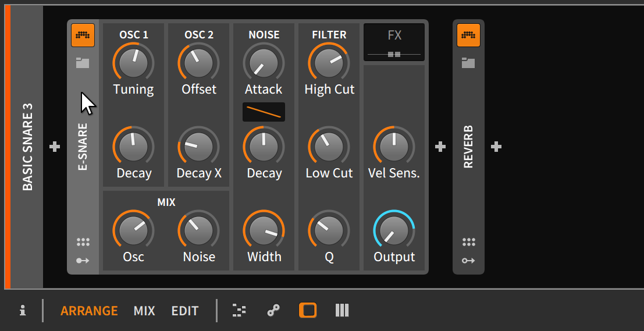Screen dimensions: 644x331
Task: Click the plus icon after the Reverb device
Action: (x=496, y=147)
